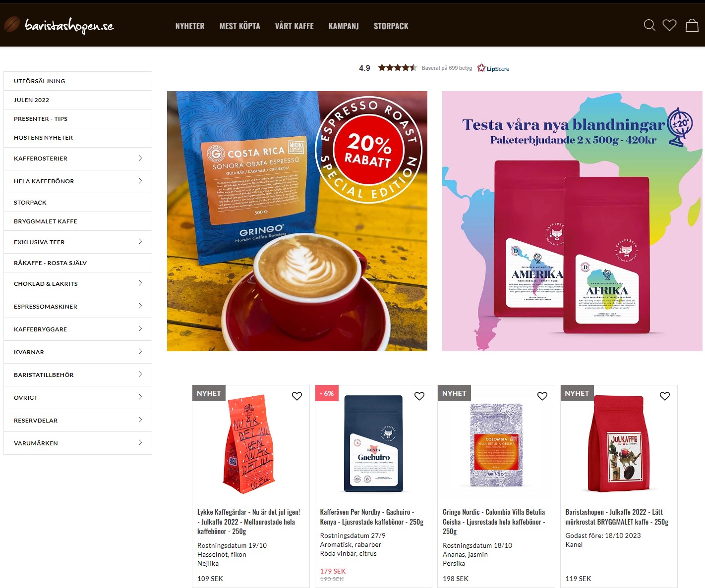Toggle favorite heart on Baristashopen Julkaffe
Screen dimensions: 705x588
pyautogui.click(x=665, y=396)
